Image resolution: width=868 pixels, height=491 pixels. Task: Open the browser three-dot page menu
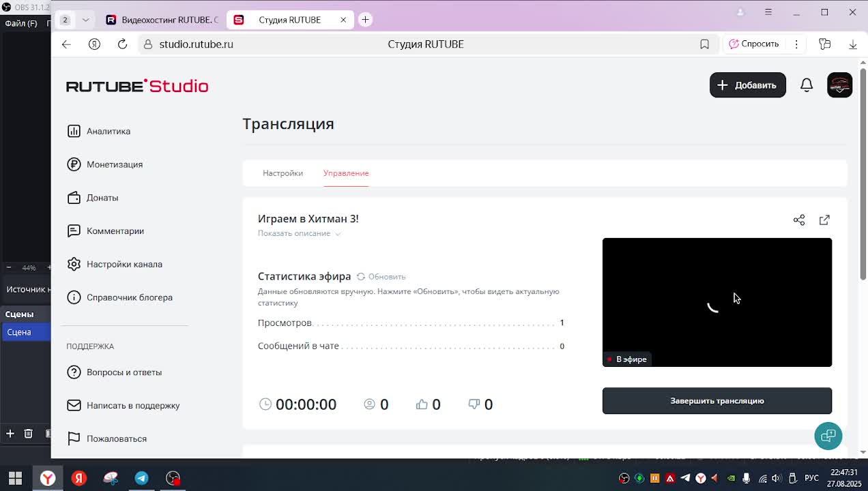coord(796,44)
